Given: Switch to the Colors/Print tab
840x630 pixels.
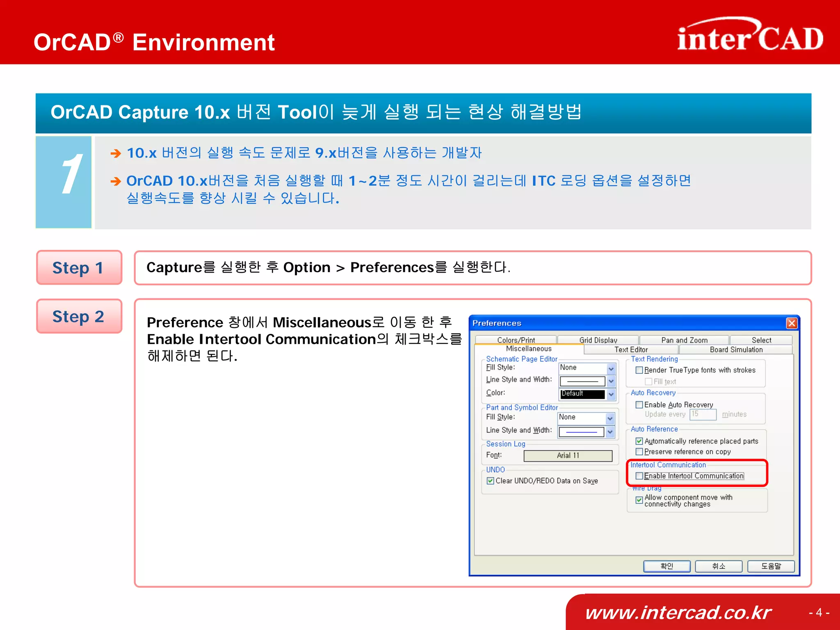Looking at the screenshot, I should pyautogui.click(x=516, y=340).
